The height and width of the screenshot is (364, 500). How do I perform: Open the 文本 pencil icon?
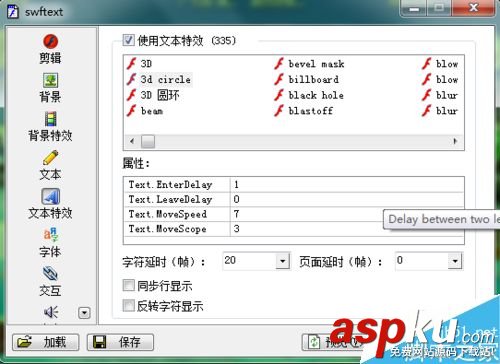[51, 158]
